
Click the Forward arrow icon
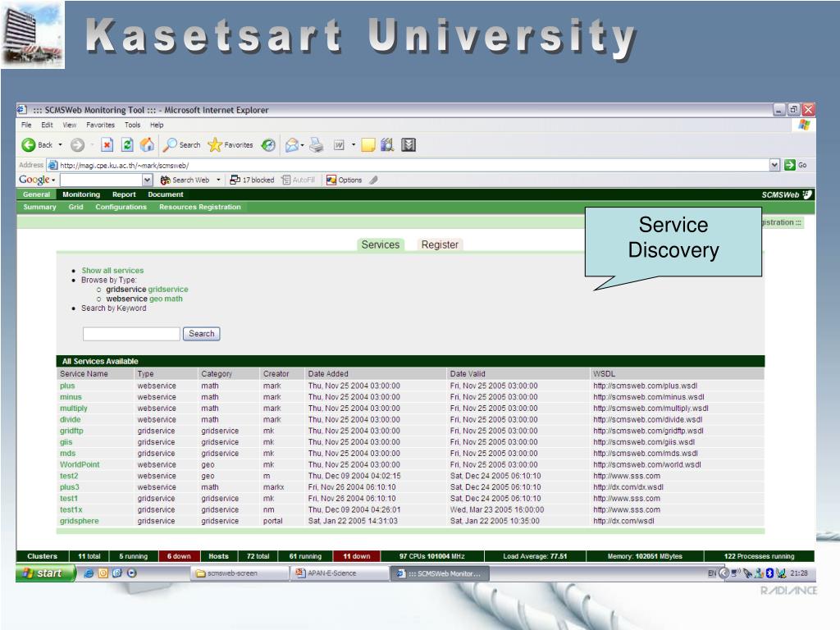pos(78,144)
